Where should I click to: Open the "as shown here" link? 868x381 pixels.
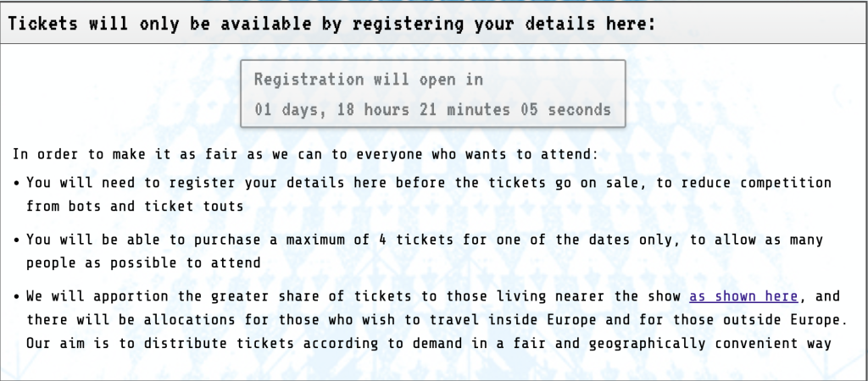tap(743, 296)
